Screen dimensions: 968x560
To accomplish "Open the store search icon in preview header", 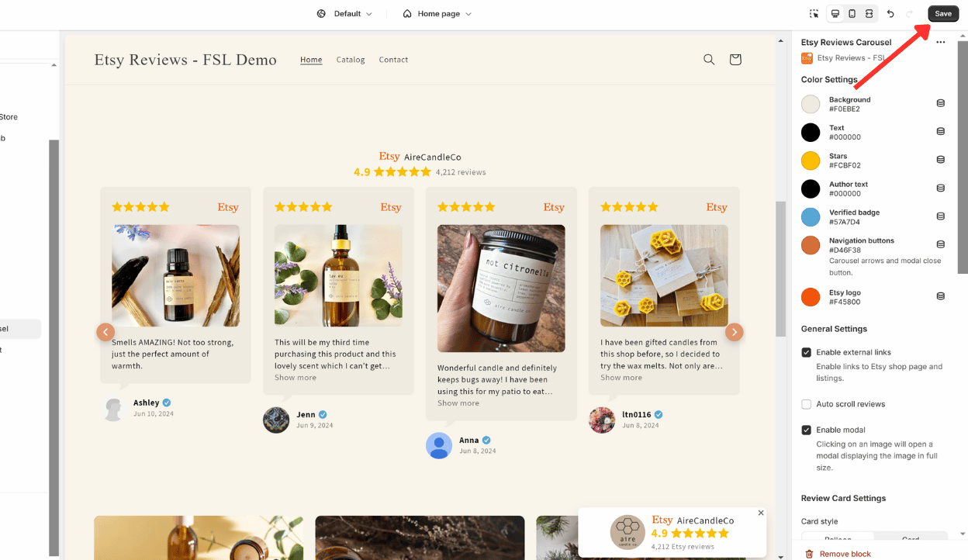I will (x=709, y=60).
